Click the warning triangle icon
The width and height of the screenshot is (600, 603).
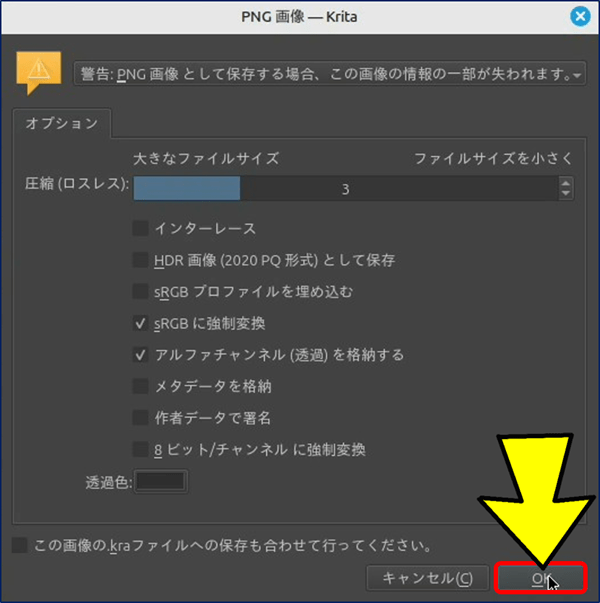[x=39, y=70]
